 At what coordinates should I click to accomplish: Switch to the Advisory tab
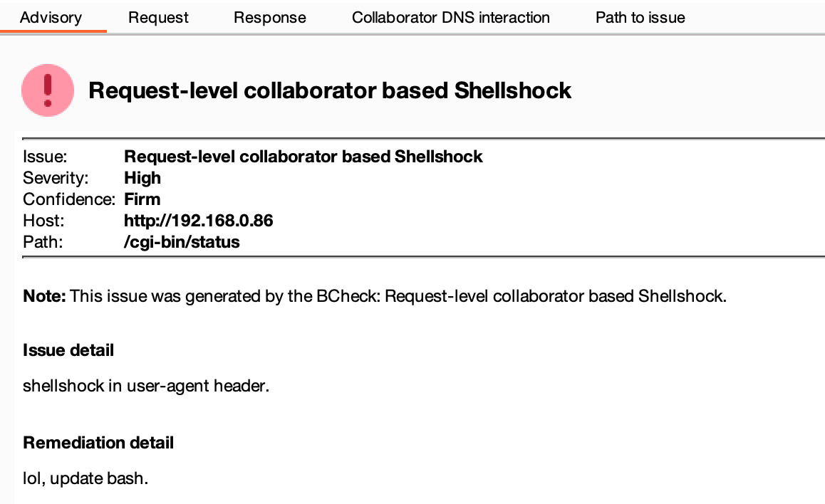click(51, 18)
